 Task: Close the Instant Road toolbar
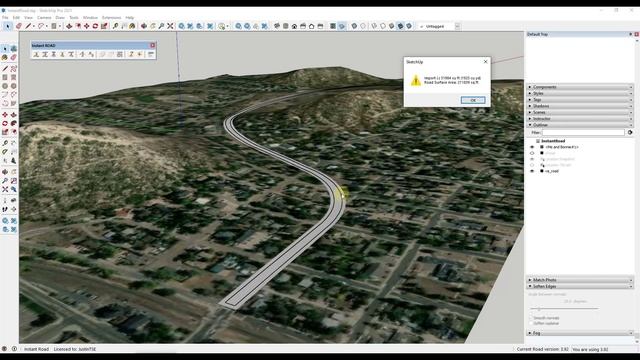pos(153,45)
